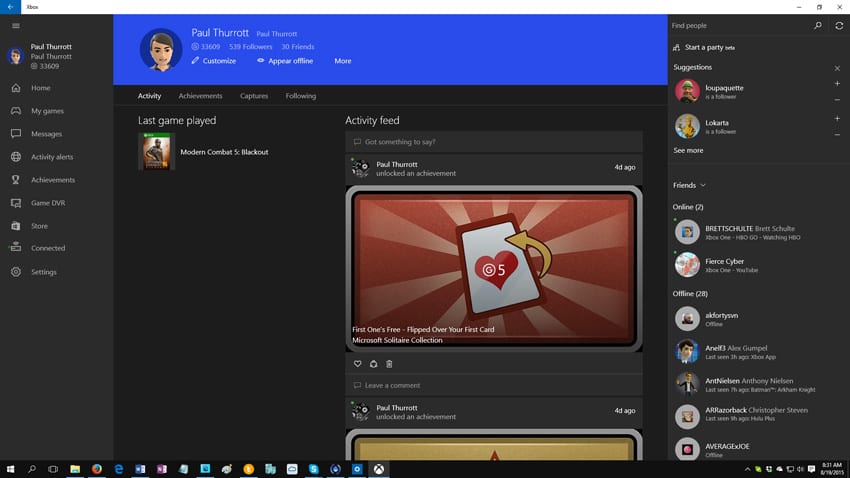Delete the First One's Free achievement post

(389, 364)
